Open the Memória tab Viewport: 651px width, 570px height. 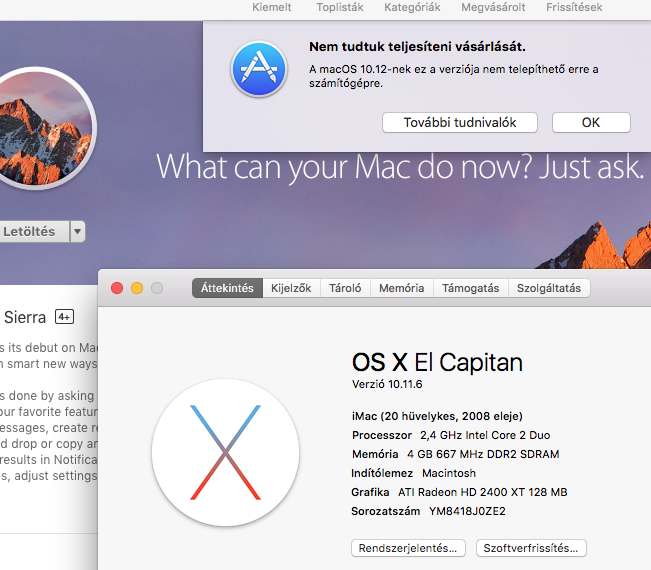[x=401, y=288]
